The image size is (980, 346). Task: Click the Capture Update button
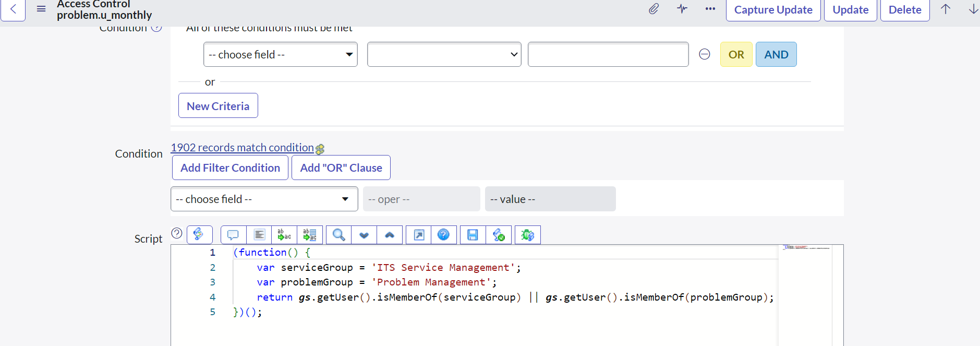pos(773,10)
